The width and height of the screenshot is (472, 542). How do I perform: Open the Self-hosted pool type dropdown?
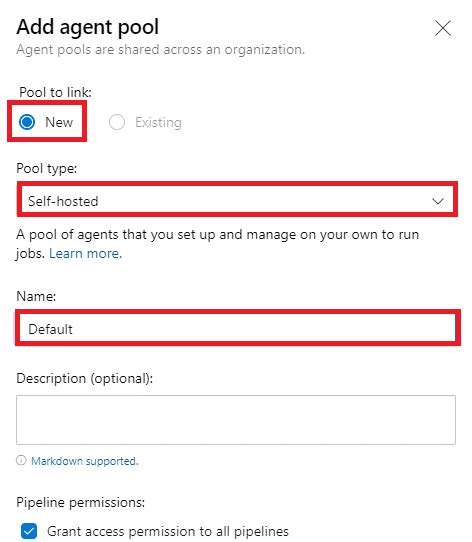click(237, 201)
